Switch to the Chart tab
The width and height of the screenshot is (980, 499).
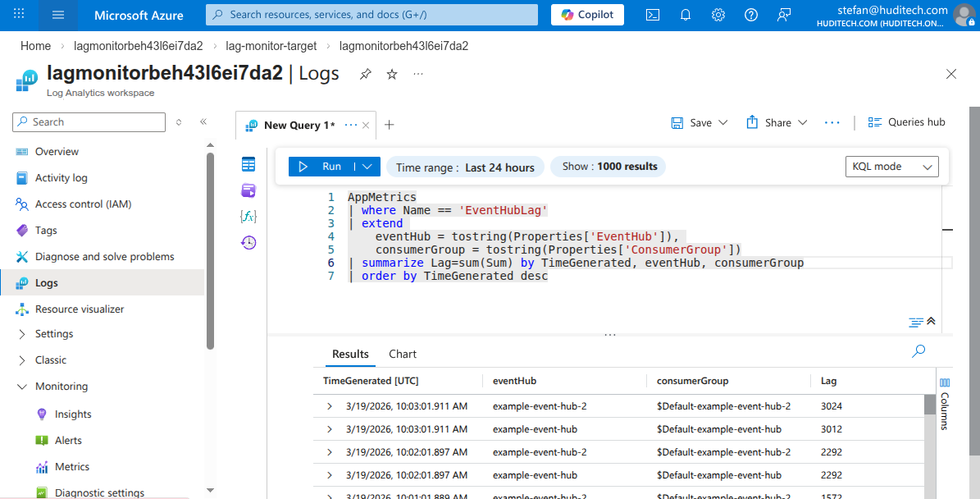click(x=402, y=354)
